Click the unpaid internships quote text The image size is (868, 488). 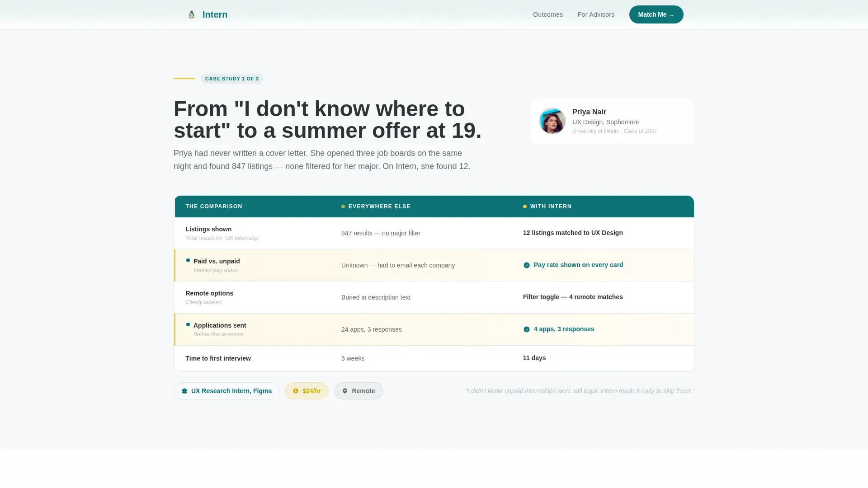[580, 391]
